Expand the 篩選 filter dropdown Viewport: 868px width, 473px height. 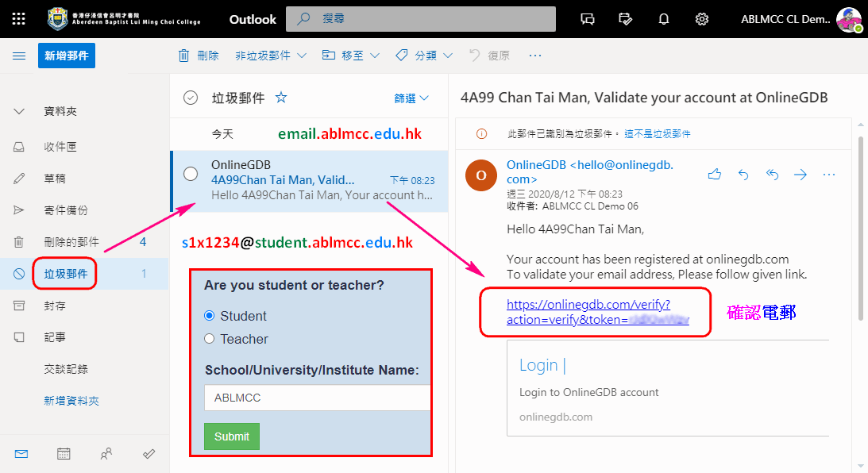[411, 98]
